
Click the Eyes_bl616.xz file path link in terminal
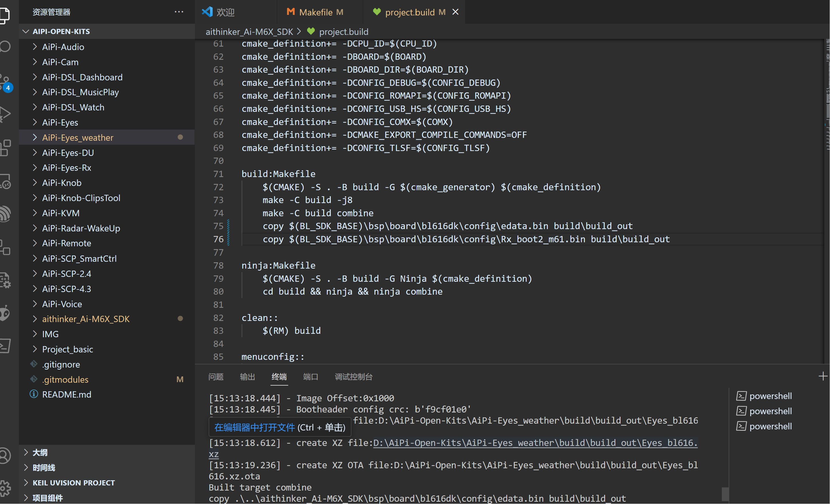[x=535, y=443]
